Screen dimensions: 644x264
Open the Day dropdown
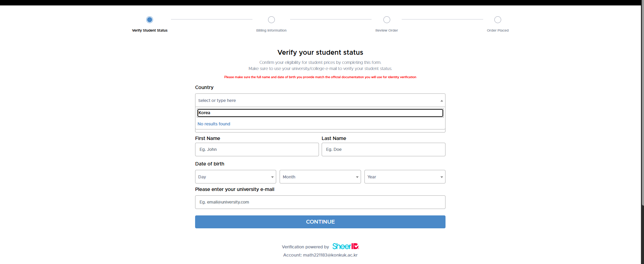click(235, 177)
